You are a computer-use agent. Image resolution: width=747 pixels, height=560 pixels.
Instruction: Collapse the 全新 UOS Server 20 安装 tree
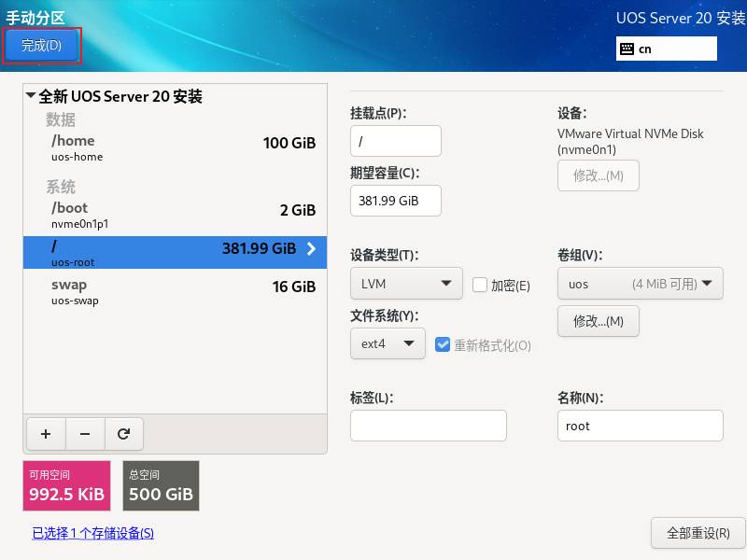(x=32, y=96)
